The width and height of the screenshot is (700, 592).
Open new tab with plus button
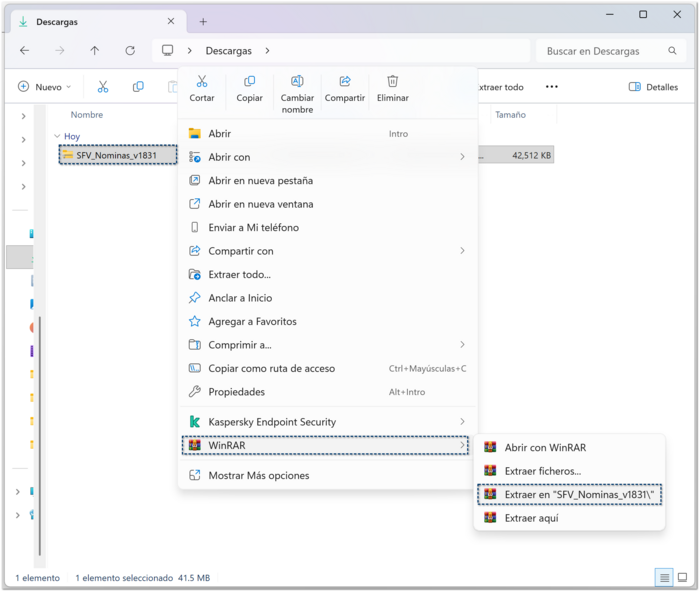point(203,21)
